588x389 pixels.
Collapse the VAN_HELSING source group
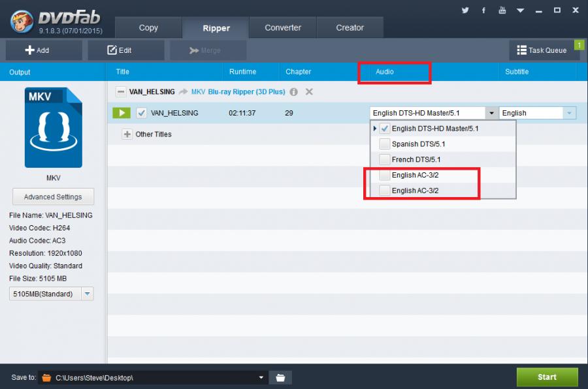point(121,92)
